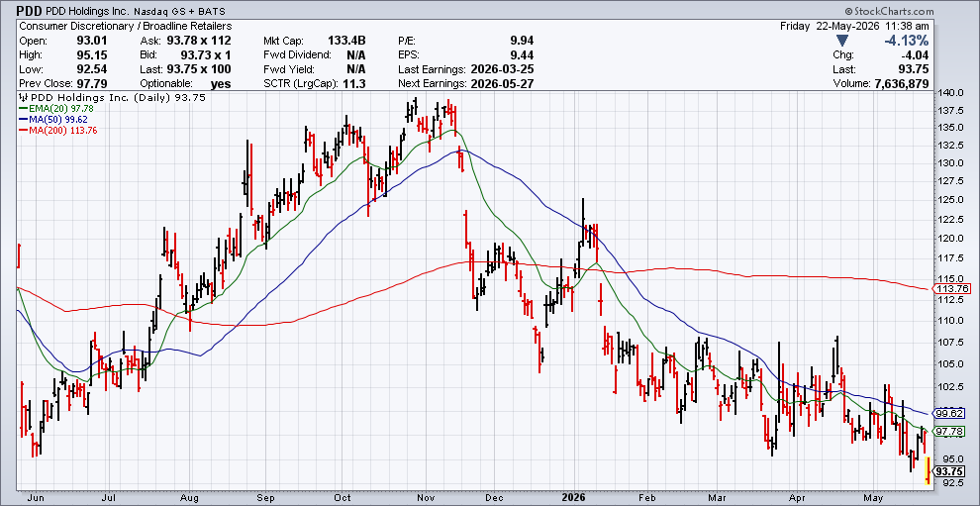Click the Optionable 'yes' value
The image size is (980, 506).
221,84
